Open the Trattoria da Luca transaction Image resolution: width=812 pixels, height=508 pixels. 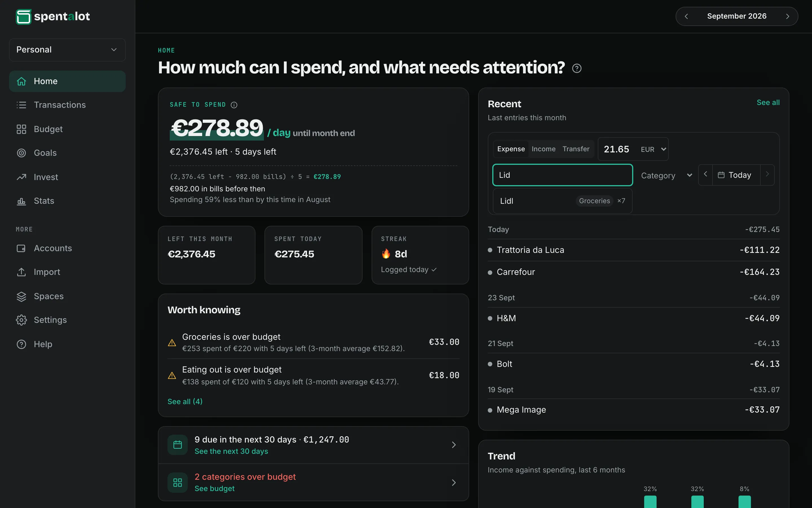pyautogui.click(x=634, y=250)
